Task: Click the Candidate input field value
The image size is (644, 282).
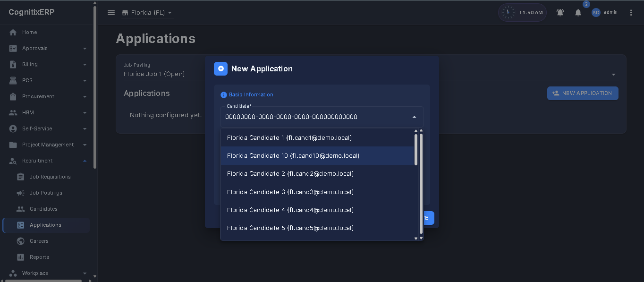Action: pyautogui.click(x=291, y=117)
